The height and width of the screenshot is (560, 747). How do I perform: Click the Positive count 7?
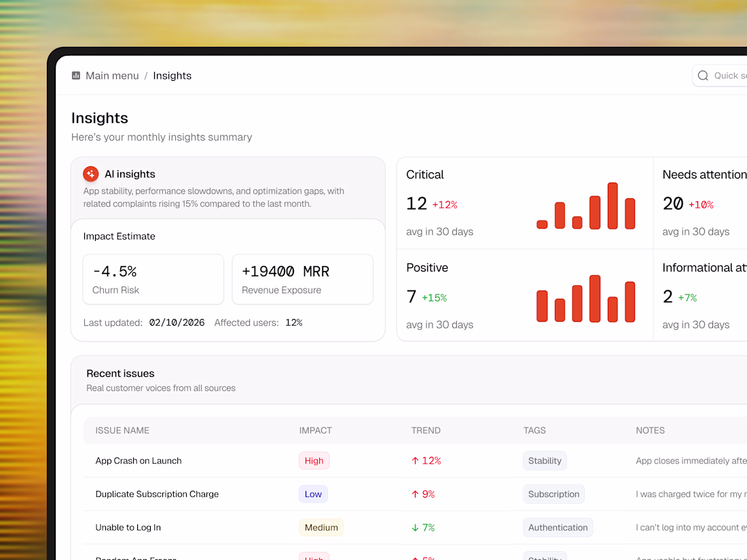(x=412, y=297)
